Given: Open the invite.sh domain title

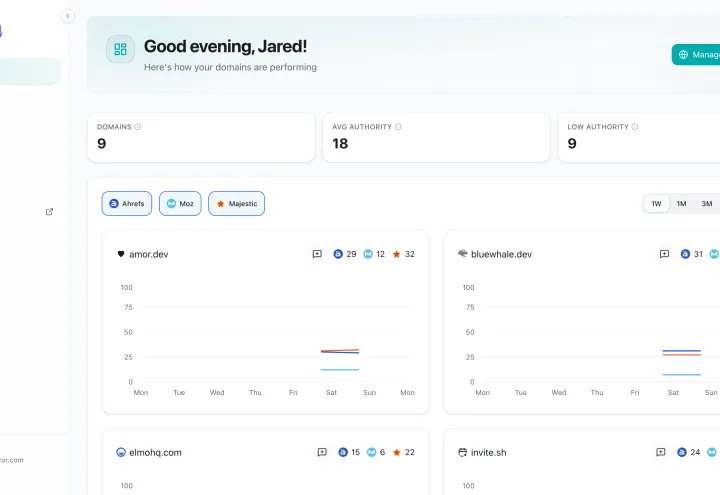Looking at the screenshot, I should click(x=489, y=453).
